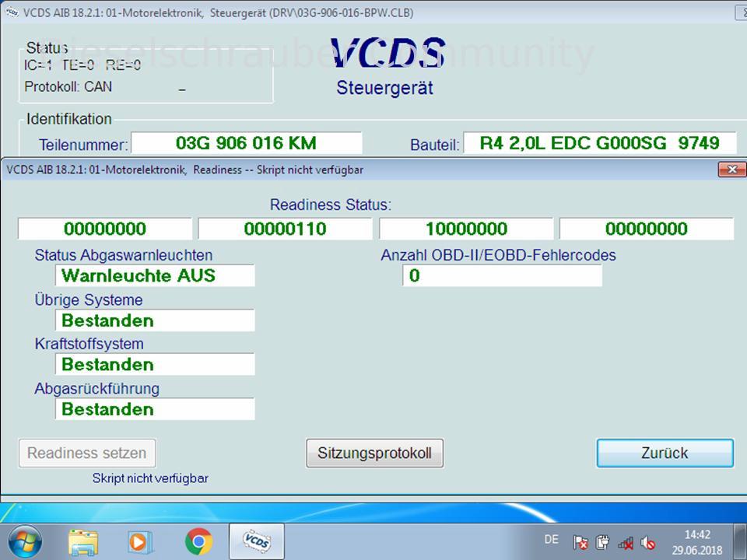
Task: Select the VCDS taskbar button
Action: pos(257,541)
